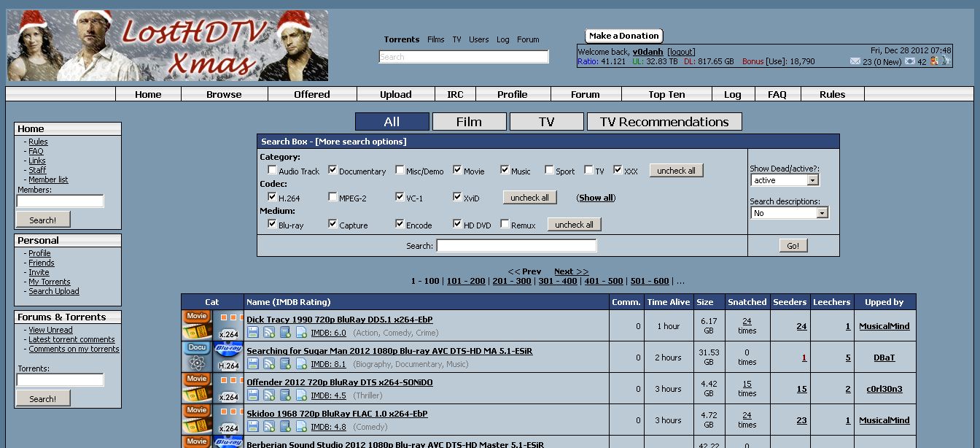Click Docu category icon in Sugar Man row
The height and width of the screenshot is (448, 980).
click(x=197, y=357)
